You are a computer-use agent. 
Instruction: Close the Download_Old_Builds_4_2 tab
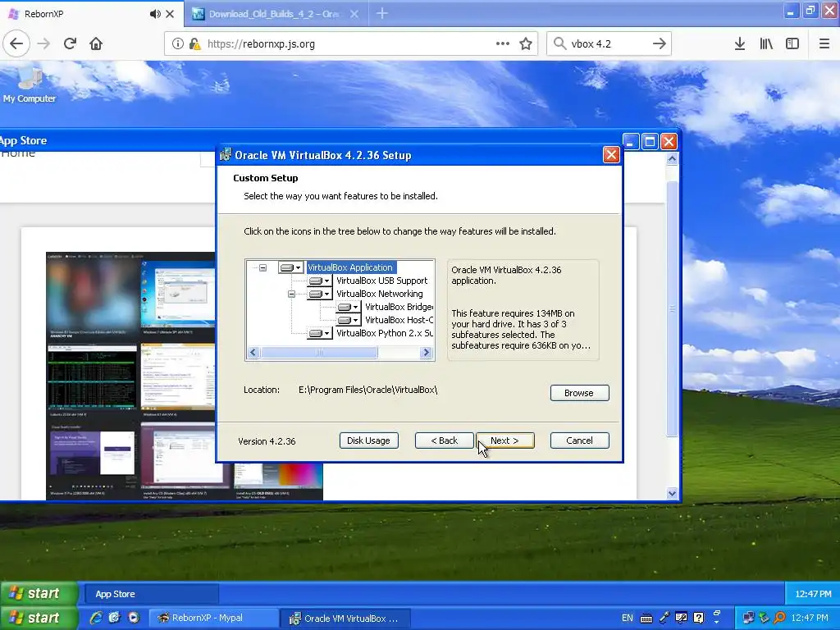[354, 14]
